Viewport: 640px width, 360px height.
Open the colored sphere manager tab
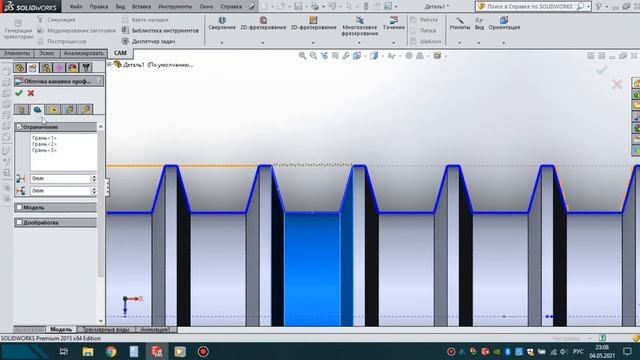click(73, 67)
